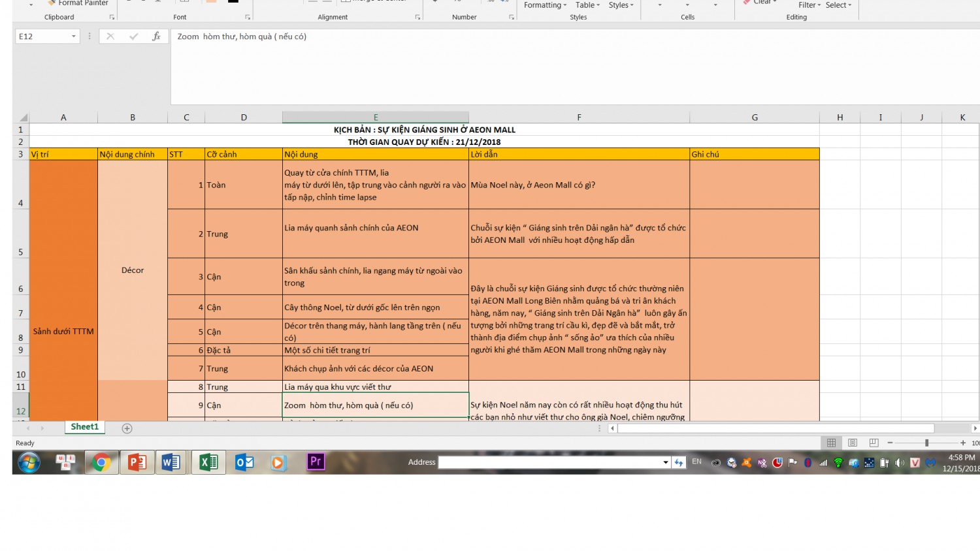
Task: Select column E header
Action: 376,118
